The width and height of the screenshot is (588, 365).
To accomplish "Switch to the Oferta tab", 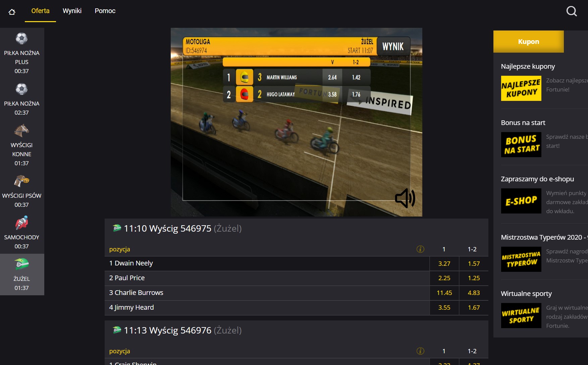I will 40,11.
